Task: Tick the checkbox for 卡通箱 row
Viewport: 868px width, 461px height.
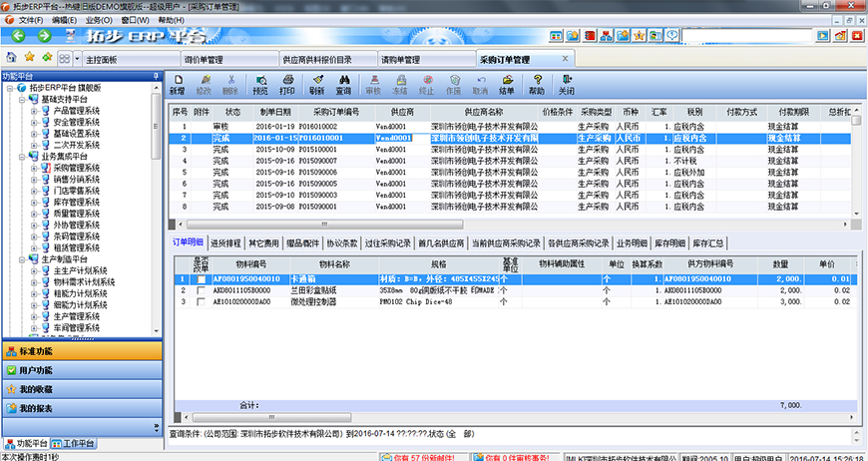Action: (202, 279)
